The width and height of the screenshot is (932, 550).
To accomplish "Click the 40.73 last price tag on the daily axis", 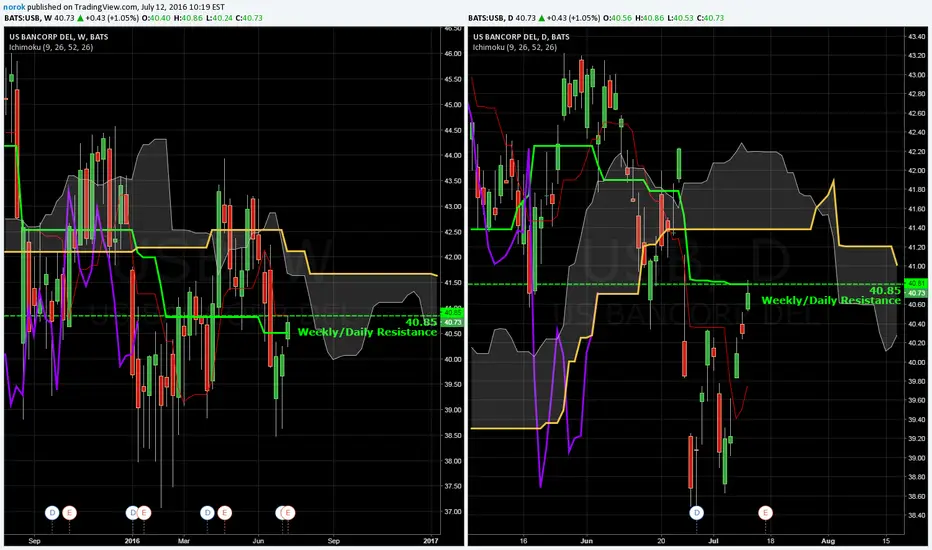I will pyautogui.click(x=916, y=293).
